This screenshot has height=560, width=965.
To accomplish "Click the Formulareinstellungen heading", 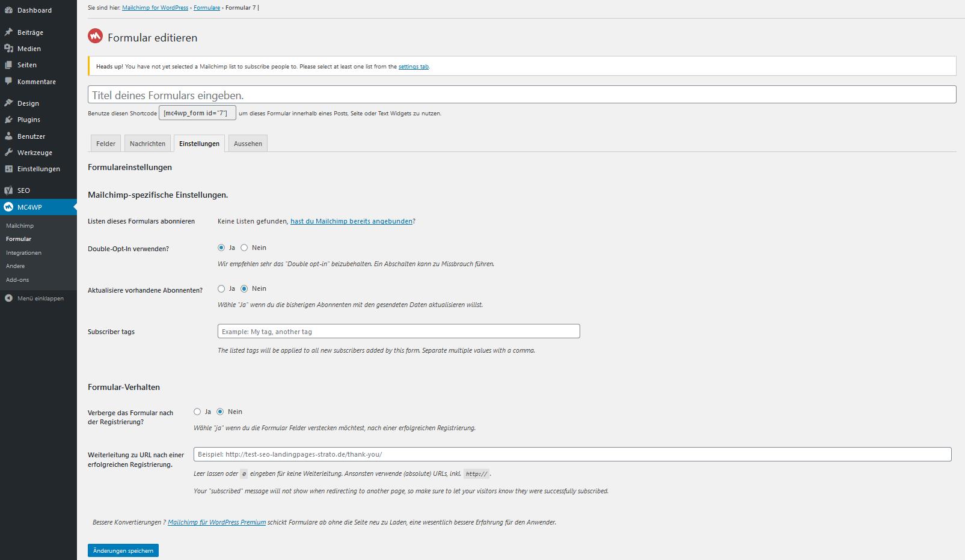I will click(130, 167).
